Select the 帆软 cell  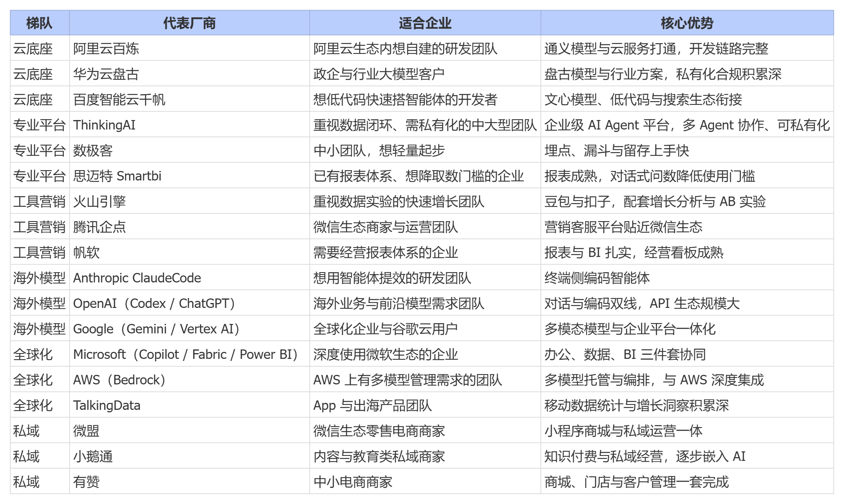[190, 252]
